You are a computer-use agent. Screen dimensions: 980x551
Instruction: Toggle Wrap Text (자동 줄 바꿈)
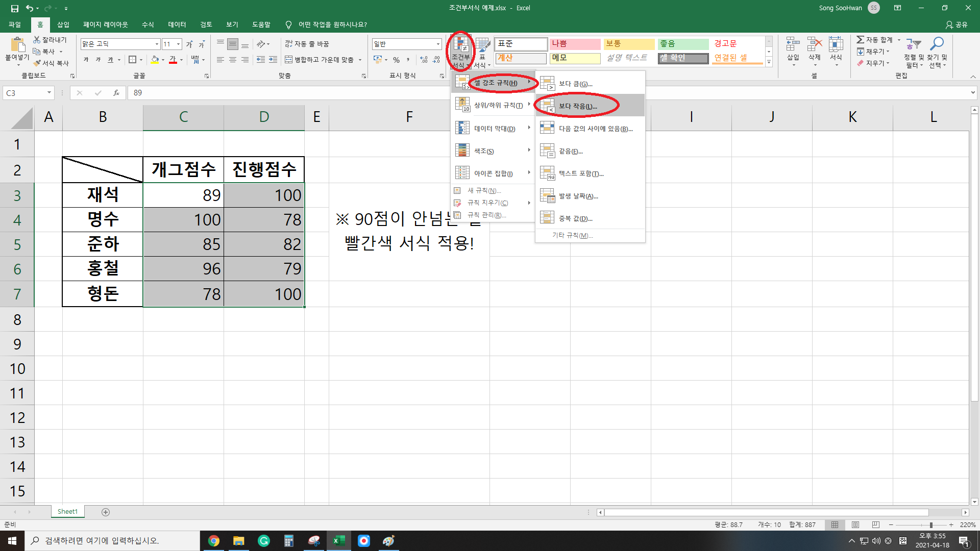307,44
